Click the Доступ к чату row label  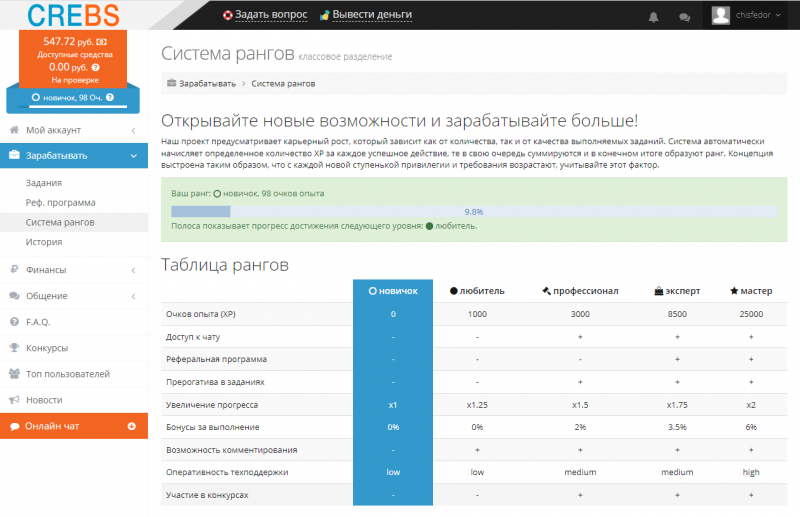click(x=193, y=337)
